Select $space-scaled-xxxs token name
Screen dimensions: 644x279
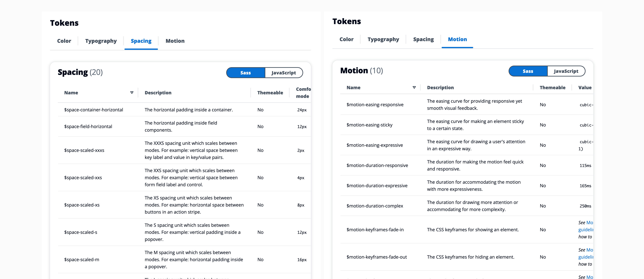(84, 150)
